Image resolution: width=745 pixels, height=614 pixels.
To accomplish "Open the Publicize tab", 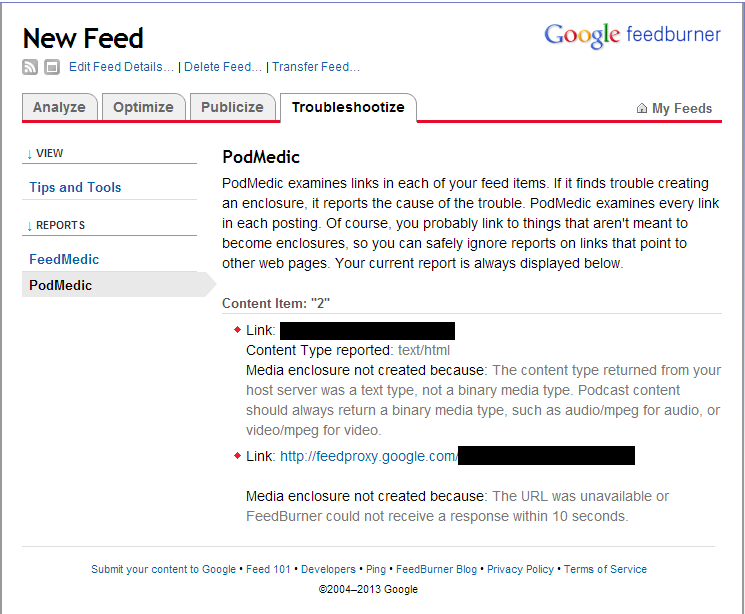I will click(x=232, y=107).
